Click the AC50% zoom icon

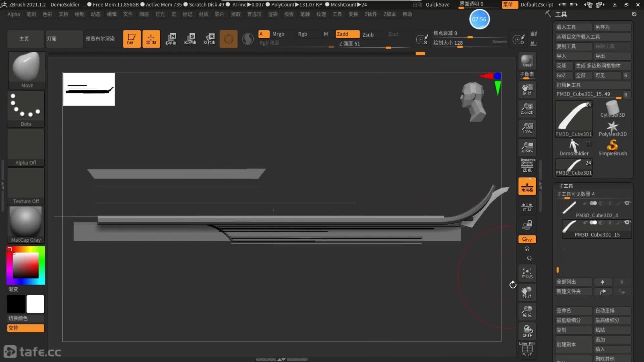point(527,147)
